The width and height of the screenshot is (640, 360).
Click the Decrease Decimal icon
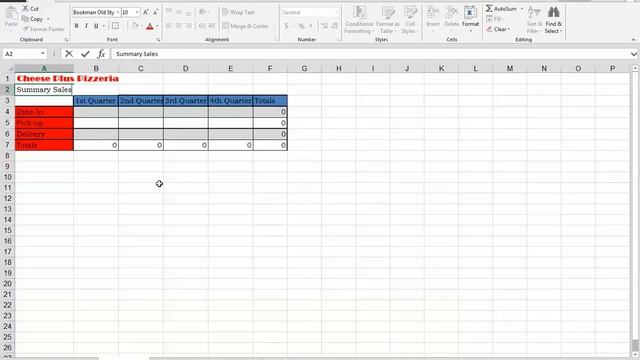335,26
